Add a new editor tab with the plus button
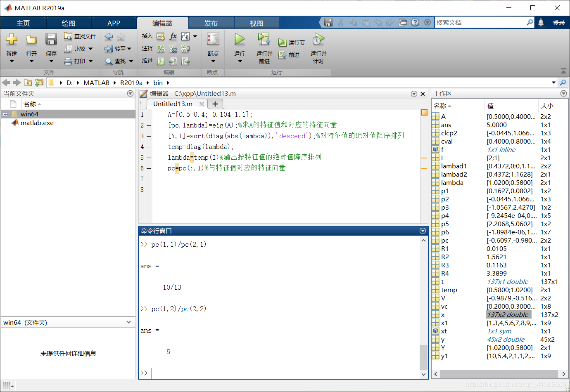The width and height of the screenshot is (570, 392). (x=215, y=104)
